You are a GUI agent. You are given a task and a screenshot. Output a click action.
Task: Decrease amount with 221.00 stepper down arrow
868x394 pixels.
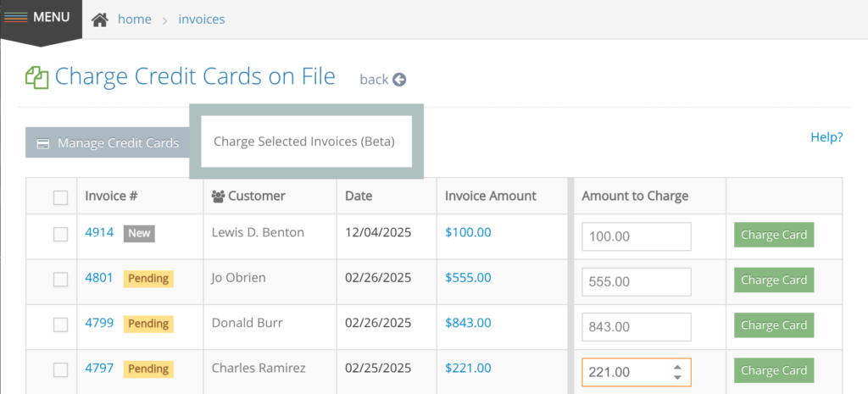tap(676, 377)
